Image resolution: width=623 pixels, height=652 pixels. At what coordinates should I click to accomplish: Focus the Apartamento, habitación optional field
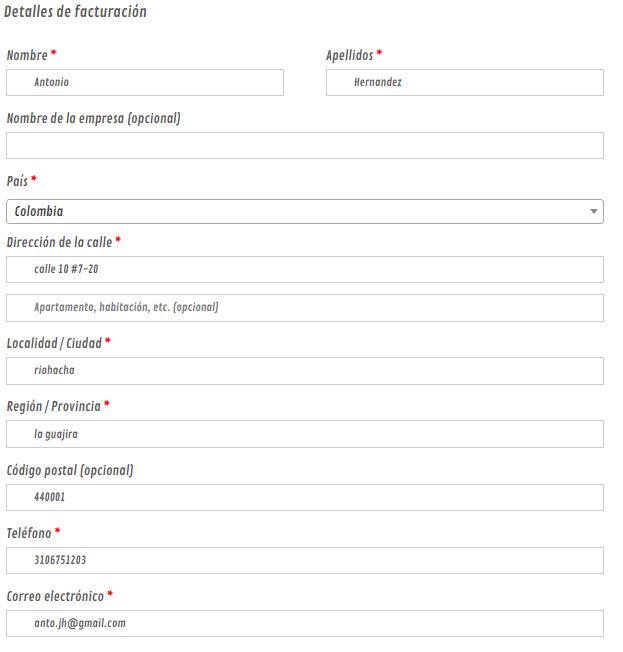(x=305, y=308)
